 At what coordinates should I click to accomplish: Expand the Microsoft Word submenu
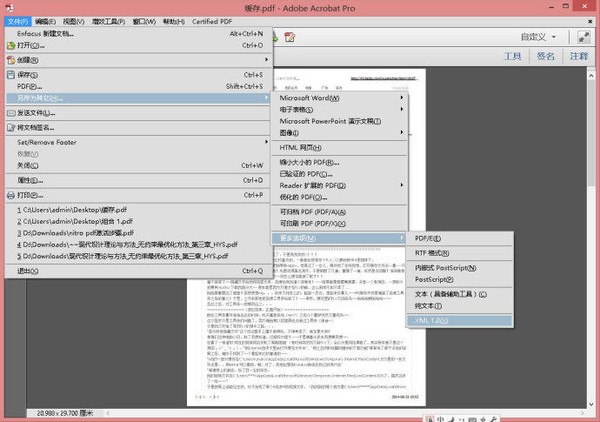point(341,98)
